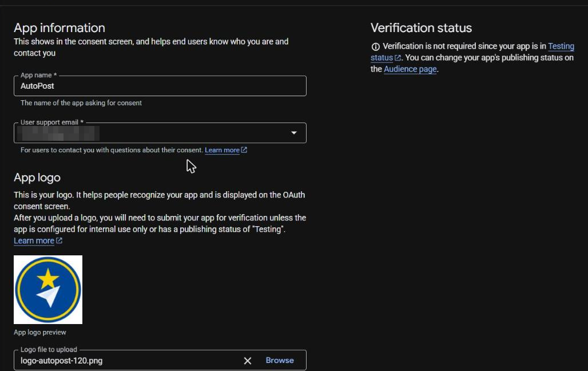The image size is (588, 371).
Task: Go to the Audience page link
Action: 410,69
